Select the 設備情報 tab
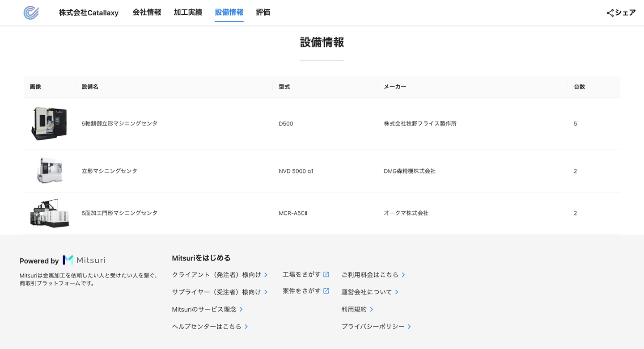The image size is (644, 349). (229, 13)
